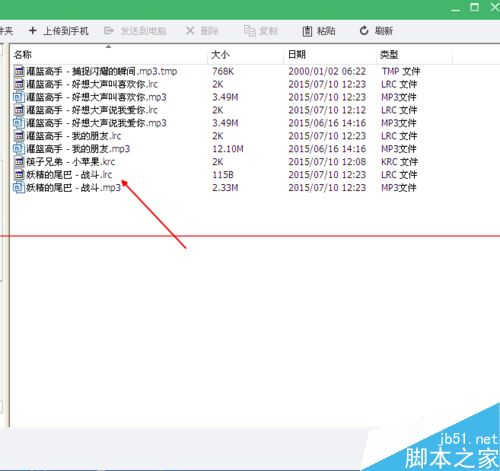Click the 发送到电脑 button label
Screen dimensions: 500x471
143,31
